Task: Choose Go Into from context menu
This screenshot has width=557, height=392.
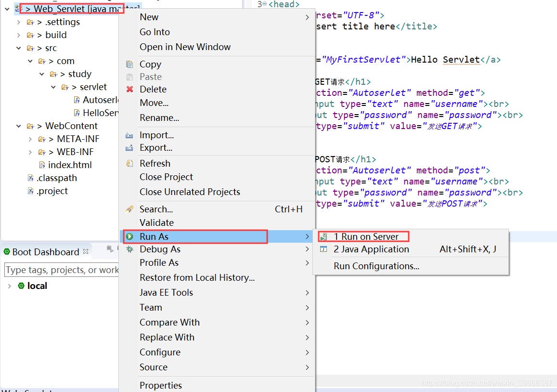Action: (217, 32)
